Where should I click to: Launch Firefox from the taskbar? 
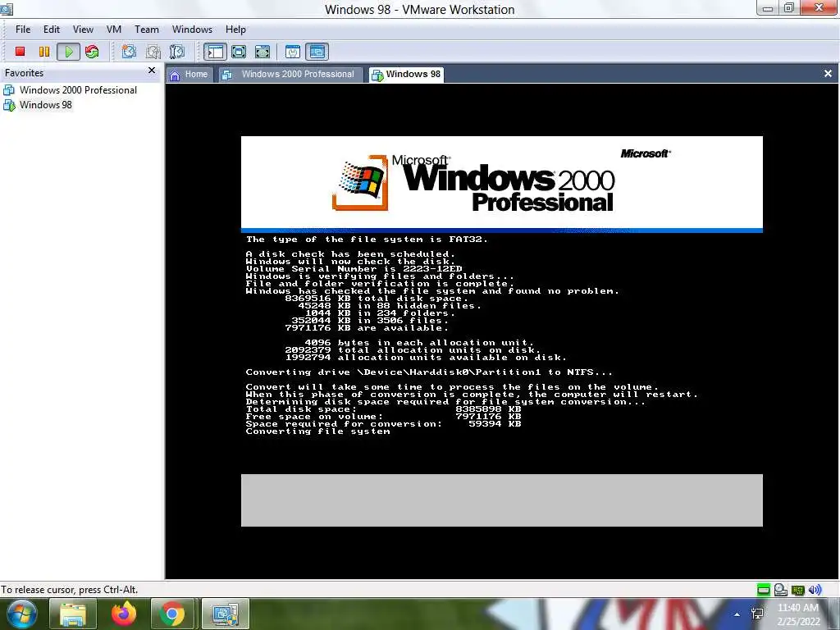point(123,614)
